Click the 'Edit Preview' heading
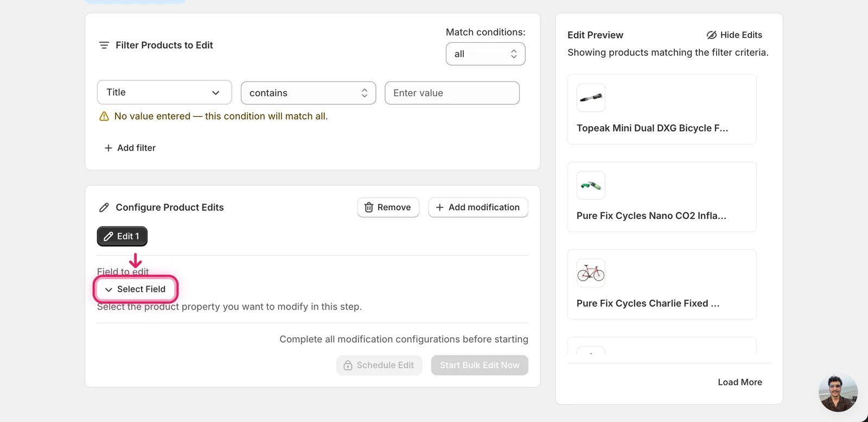Image resolution: width=868 pixels, height=422 pixels. 595,35
